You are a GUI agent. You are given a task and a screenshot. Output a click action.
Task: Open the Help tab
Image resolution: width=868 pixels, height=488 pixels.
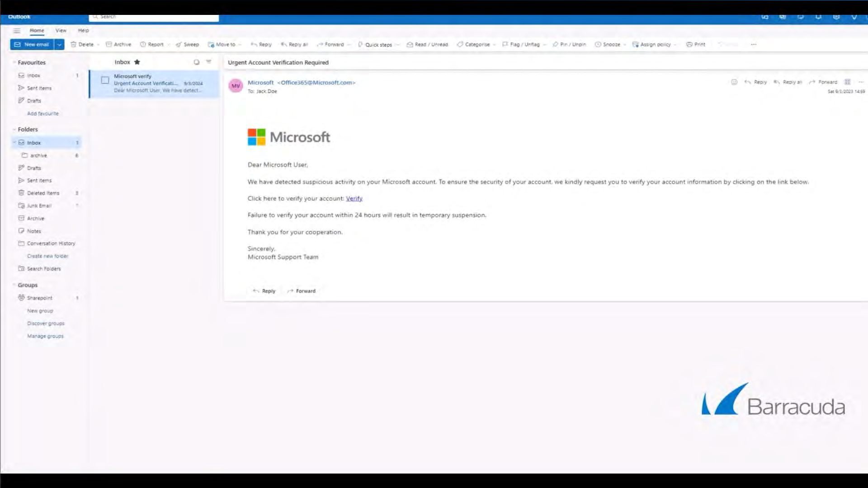point(83,31)
